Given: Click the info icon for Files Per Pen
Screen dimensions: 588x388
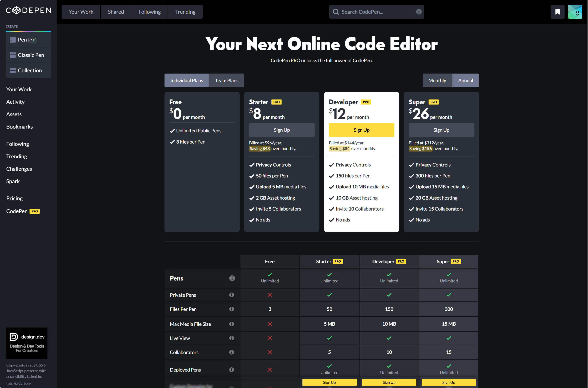Looking at the screenshot, I should [x=232, y=309].
